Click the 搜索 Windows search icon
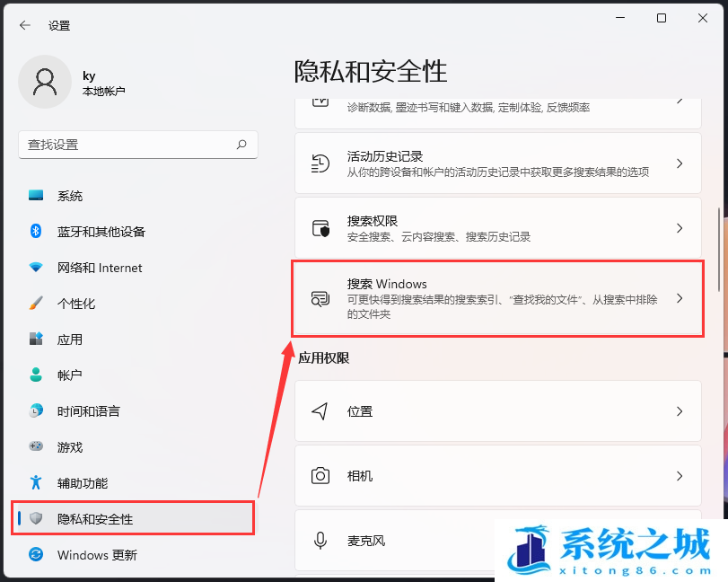 pyautogui.click(x=320, y=299)
